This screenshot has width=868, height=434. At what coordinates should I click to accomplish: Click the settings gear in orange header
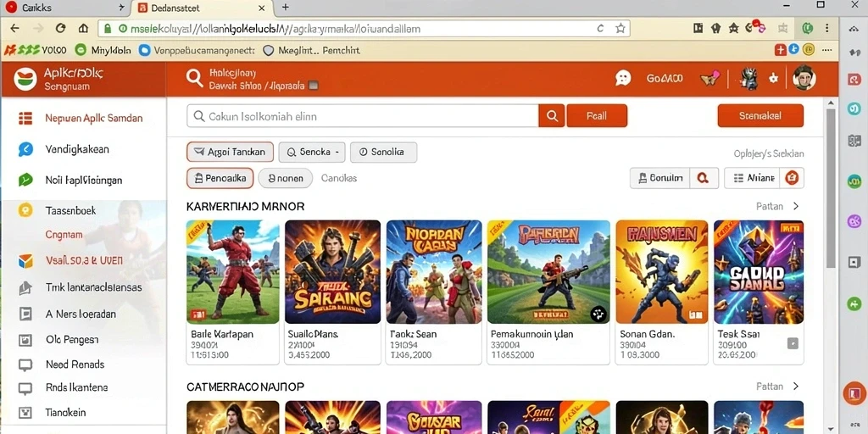[x=773, y=79]
